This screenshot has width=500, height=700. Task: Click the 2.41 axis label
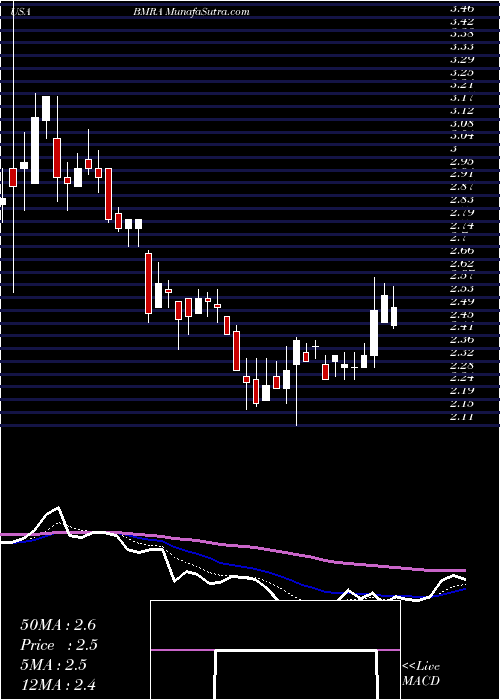[461, 327]
